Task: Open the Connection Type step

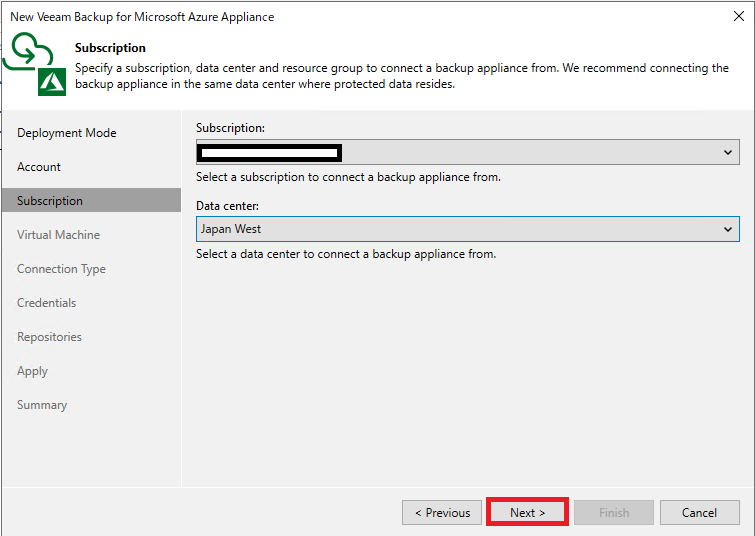Action: tap(61, 269)
